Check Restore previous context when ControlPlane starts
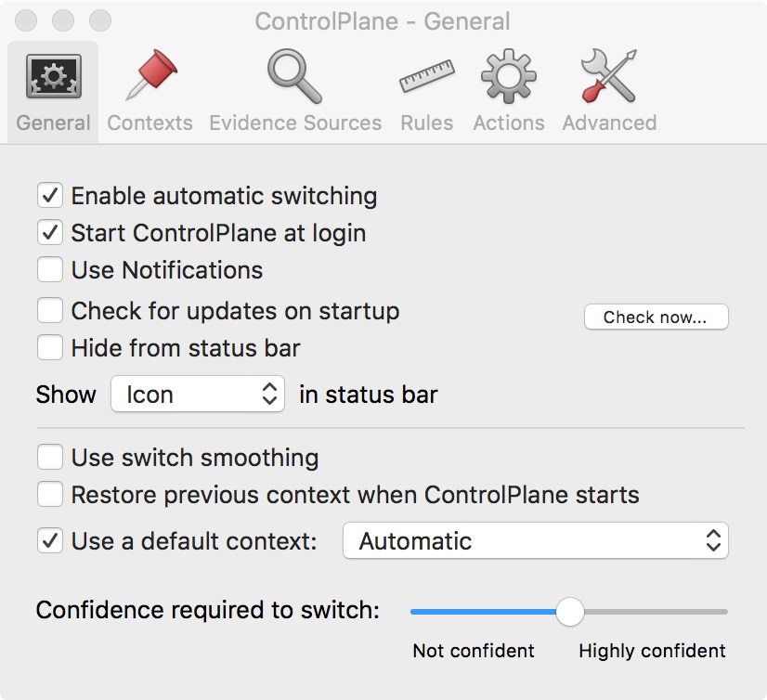The image size is (767, 700). (x=50, y=494)
